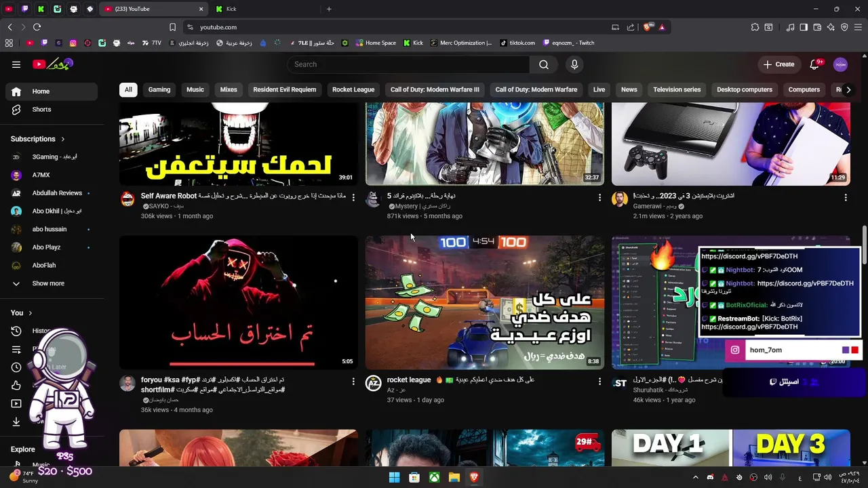Open the YouTube guide hamburger menu
Image resolution: width=868 pixels, height=488 pixels.
[16, 64]
